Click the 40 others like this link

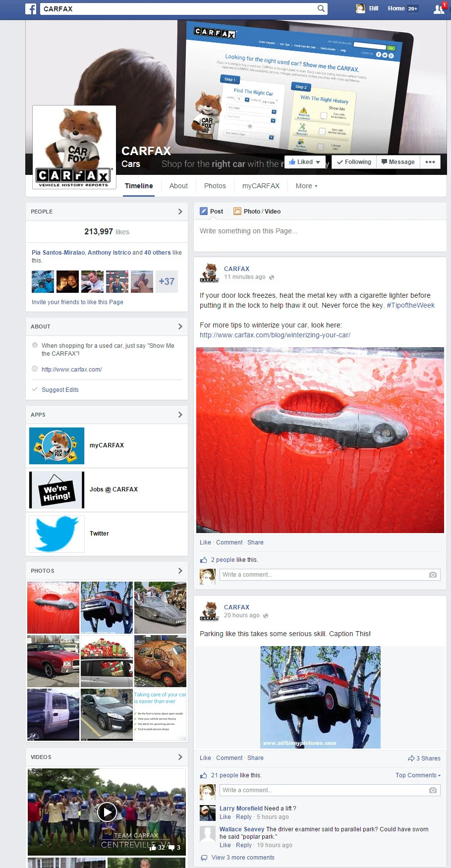click(158, 253)
